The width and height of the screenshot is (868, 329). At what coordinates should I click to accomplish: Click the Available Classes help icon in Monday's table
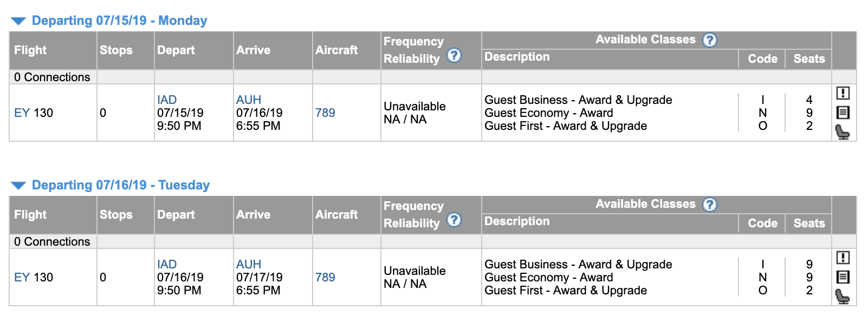pos(709,40)
